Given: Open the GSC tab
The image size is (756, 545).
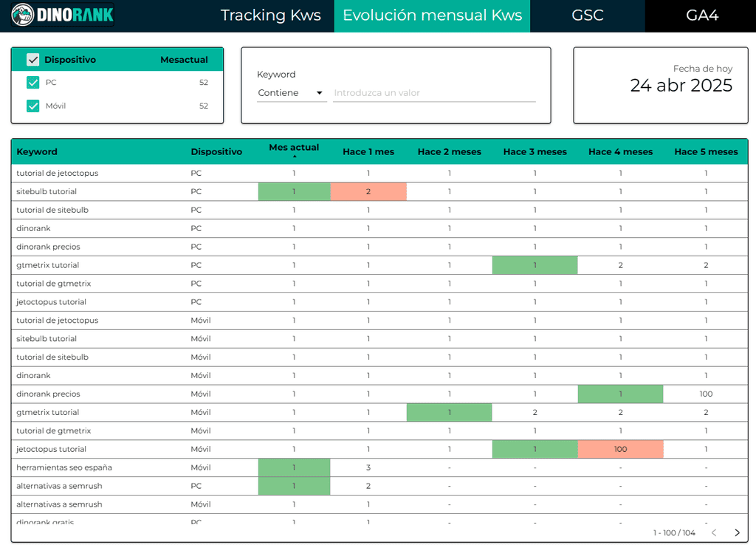Looking at the screenshot, I should (x=587, y=15).
